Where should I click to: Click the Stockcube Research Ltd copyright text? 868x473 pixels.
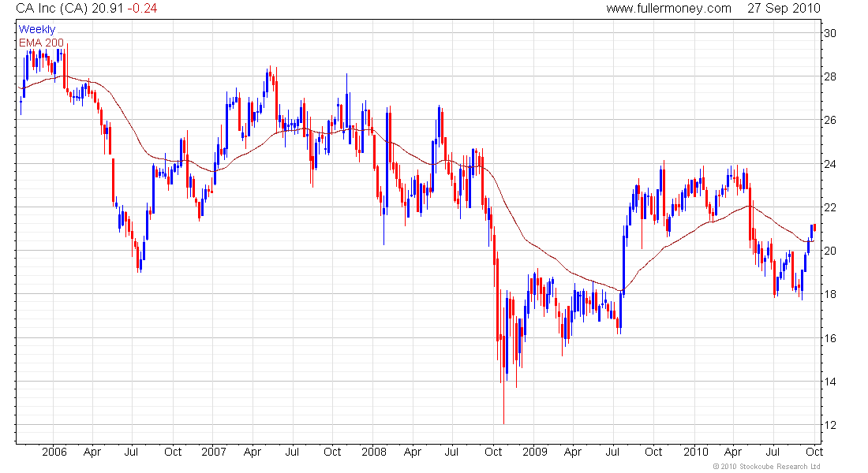(767, 467)
